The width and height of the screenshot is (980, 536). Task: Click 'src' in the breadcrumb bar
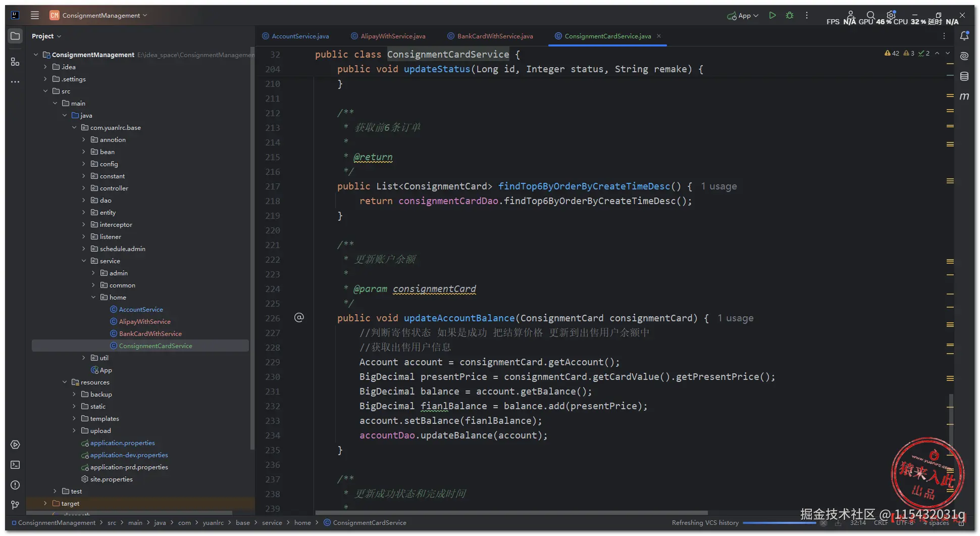tap(112, 522)
